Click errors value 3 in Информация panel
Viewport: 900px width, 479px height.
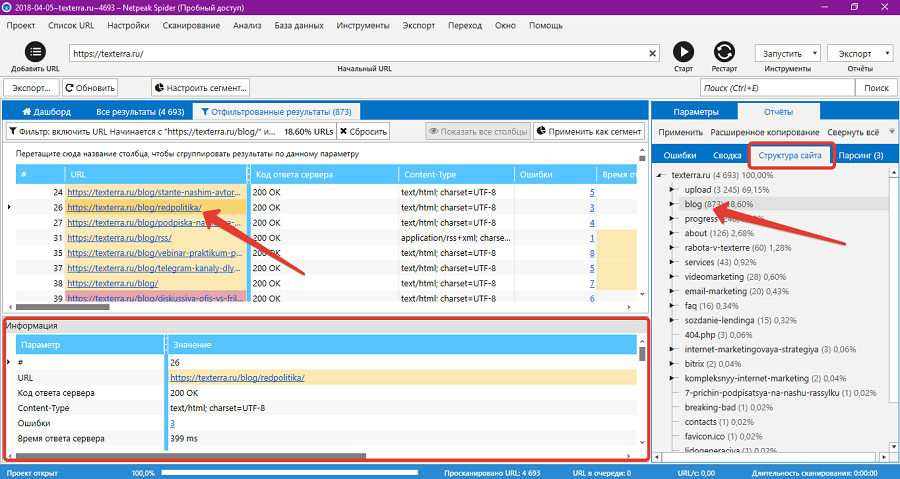(x=173, y=423)
